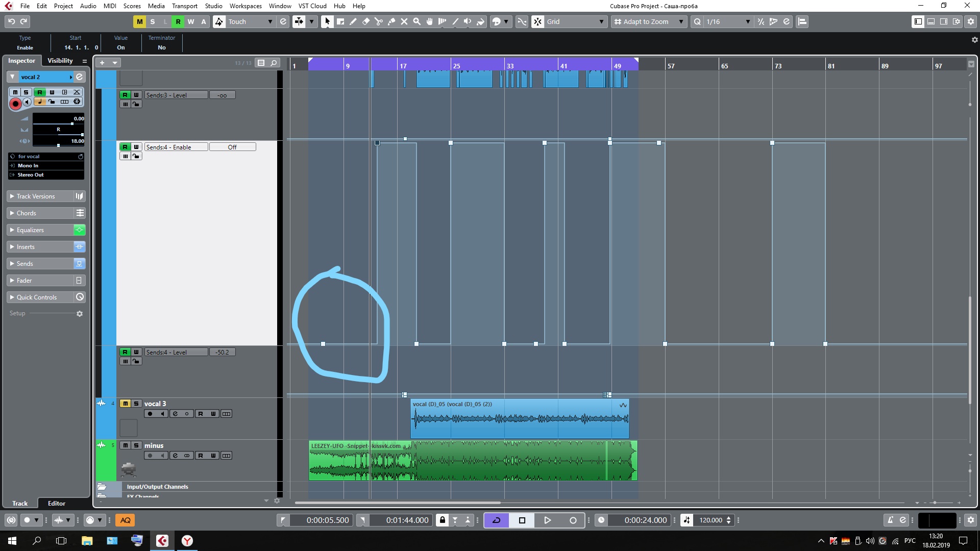The height and width of the screenshot is (551, 980).
Task: Open the Transport menu
Action: click(184, 6)
